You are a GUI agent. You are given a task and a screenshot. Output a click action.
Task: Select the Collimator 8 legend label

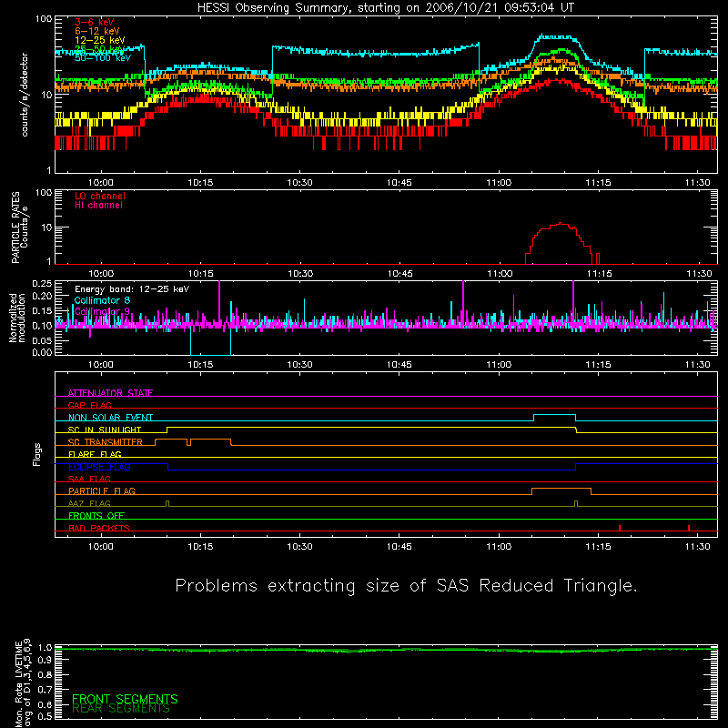click(102, 300)
